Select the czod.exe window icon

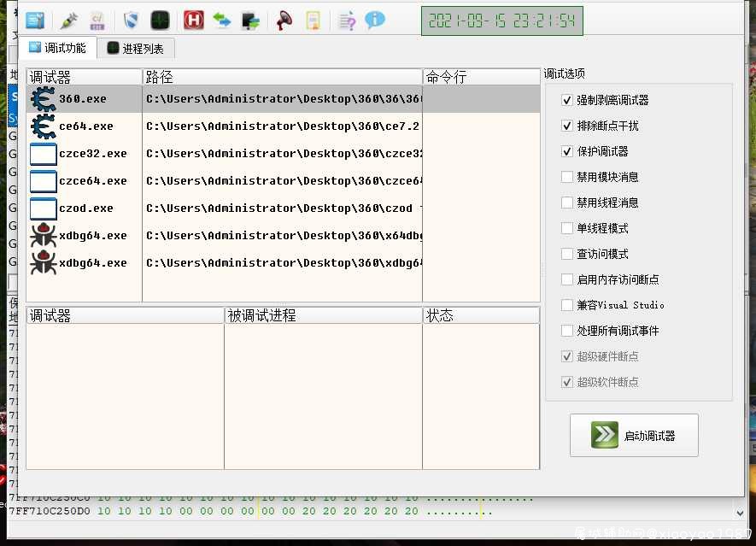click(x=44, y=208)
